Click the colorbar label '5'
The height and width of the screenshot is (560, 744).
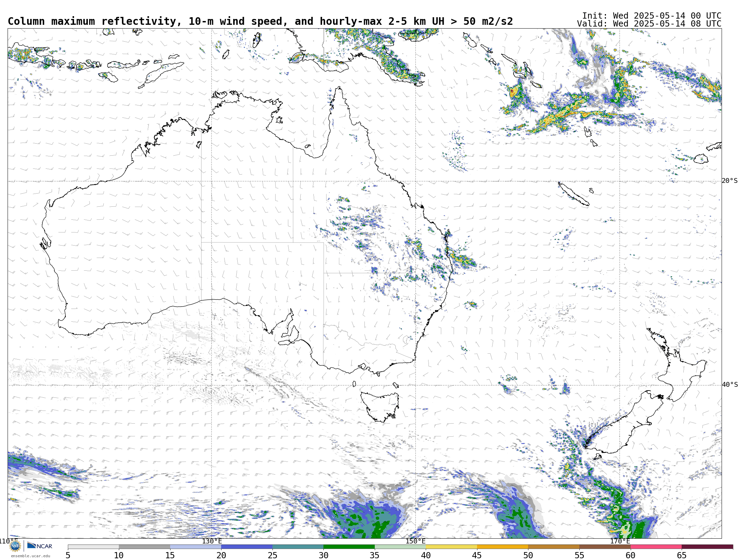coord(68,556)
